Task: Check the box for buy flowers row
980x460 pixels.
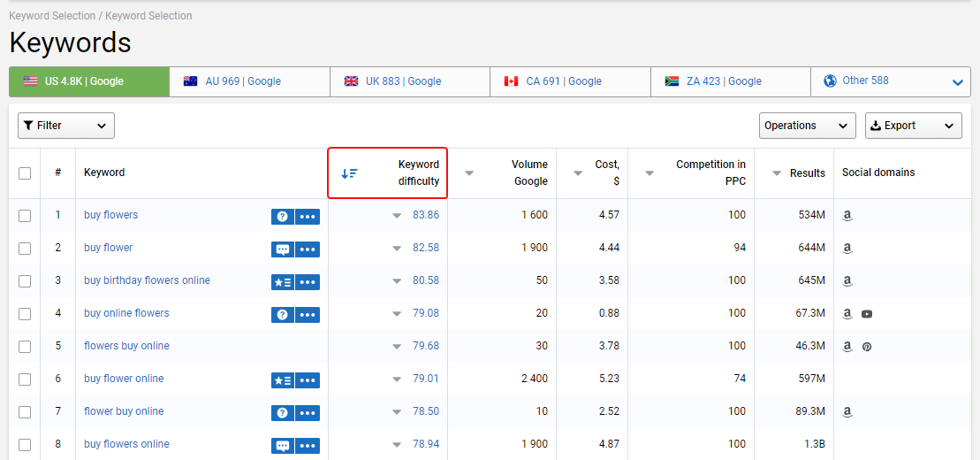Action: tap(25, 216)
